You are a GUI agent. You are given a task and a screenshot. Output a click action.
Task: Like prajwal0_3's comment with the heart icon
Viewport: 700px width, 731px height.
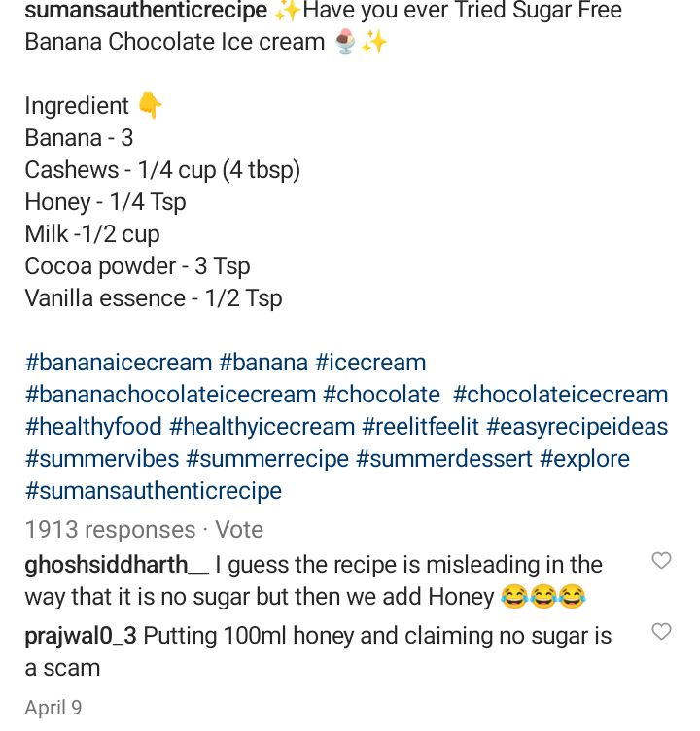tap(661, 631)
